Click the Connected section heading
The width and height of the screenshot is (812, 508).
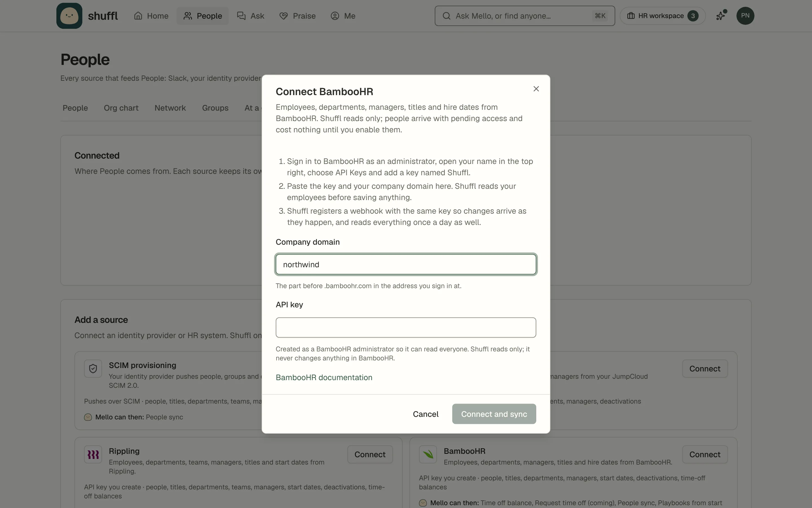coord(97,156)
